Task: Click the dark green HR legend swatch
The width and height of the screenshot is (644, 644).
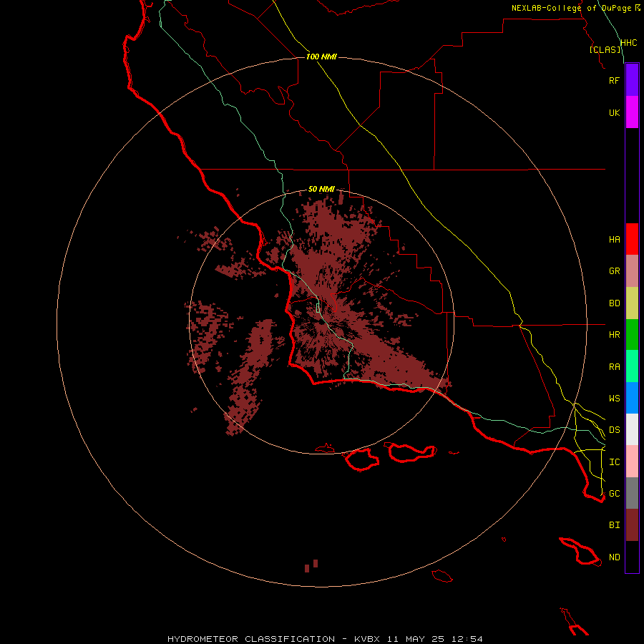Action: tap(632, 335)
